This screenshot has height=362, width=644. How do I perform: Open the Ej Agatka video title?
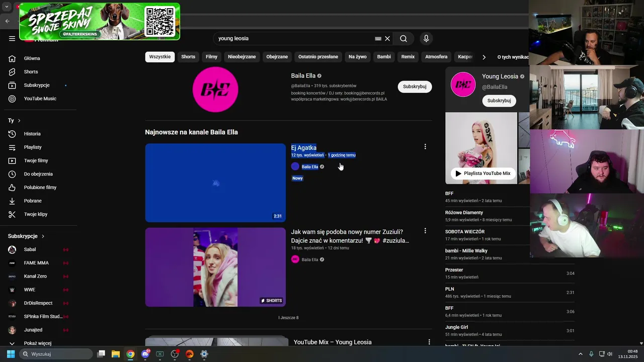point(304,148)
